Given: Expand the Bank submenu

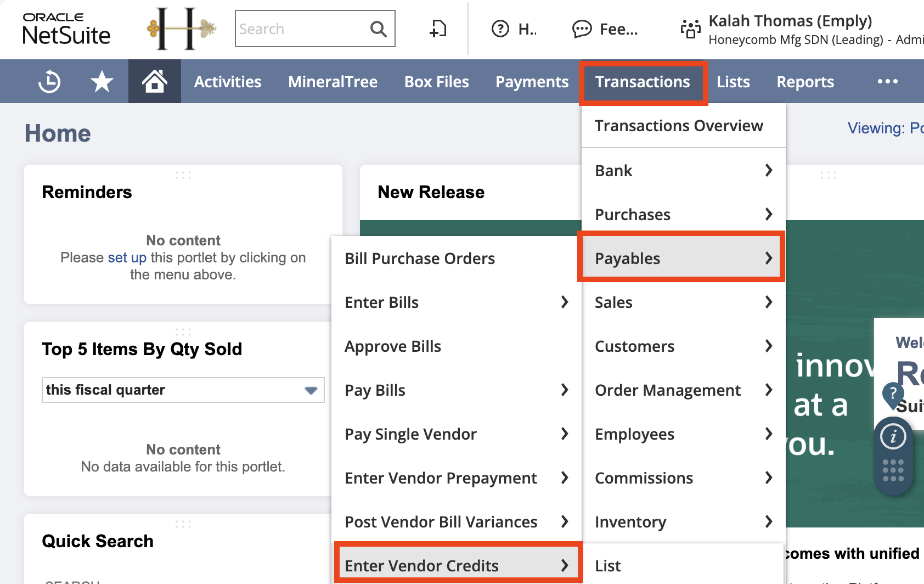Looking at the screenshot, I should click(684, 170).
